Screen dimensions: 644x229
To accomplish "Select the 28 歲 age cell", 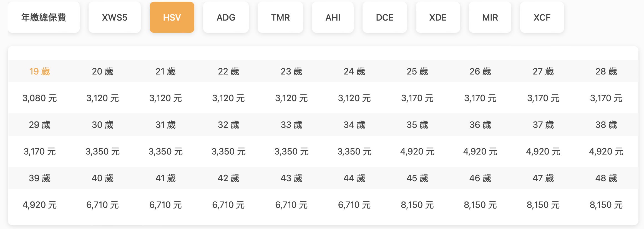I will tap(606, 71).
